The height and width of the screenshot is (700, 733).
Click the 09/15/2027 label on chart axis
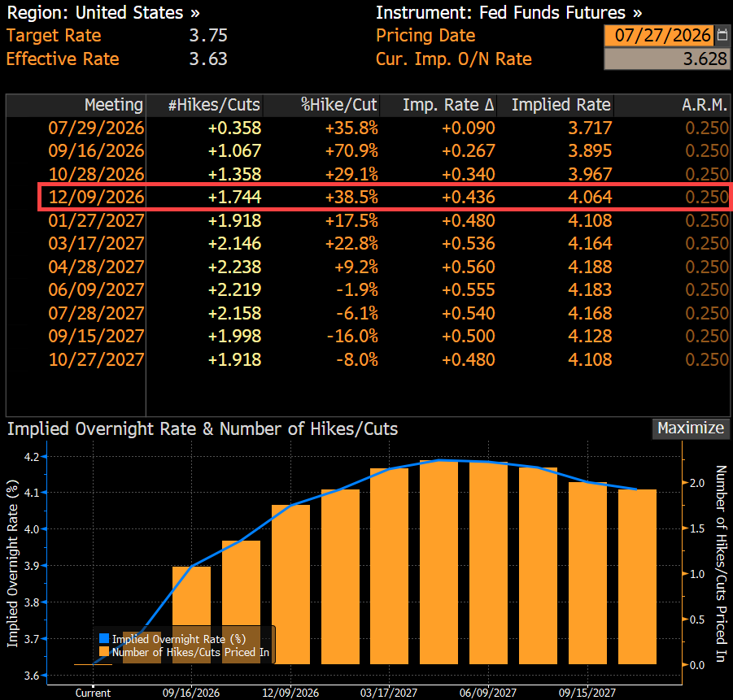coord(587,693)
